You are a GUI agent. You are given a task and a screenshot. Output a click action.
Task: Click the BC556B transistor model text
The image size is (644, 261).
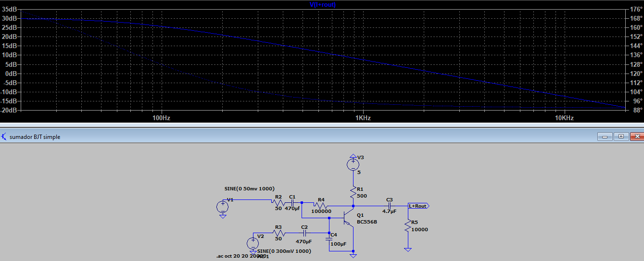pyautogui.click(x=367, y=222)
